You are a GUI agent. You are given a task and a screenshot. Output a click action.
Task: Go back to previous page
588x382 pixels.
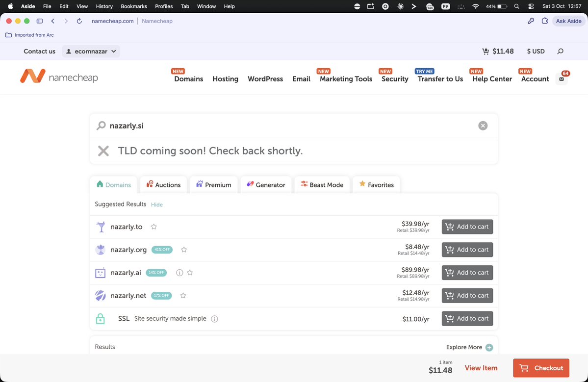coord(53,21)
